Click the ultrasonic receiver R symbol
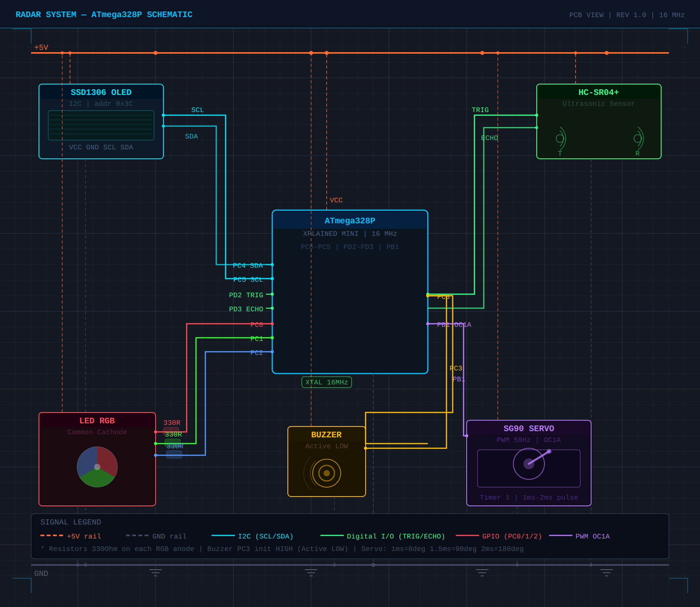 [x=638, y=139]
